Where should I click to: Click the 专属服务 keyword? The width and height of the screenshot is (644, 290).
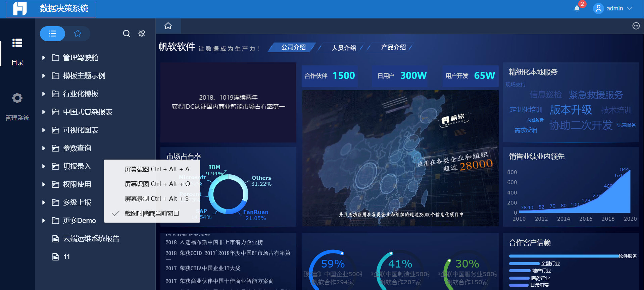626,125
